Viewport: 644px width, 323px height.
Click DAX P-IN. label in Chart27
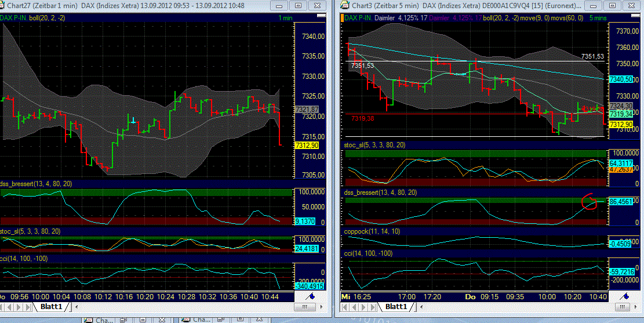click(x=13, y=17)
